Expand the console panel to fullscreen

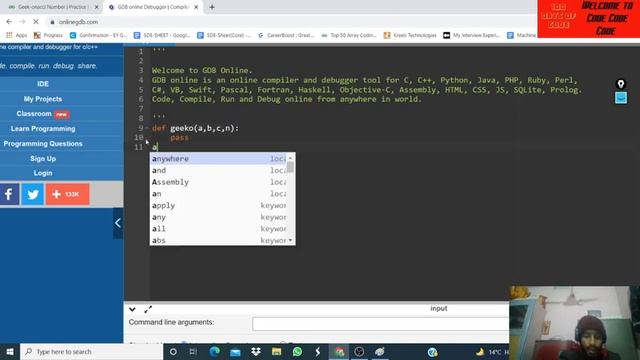pyautogui.click(x=148, y=309)
